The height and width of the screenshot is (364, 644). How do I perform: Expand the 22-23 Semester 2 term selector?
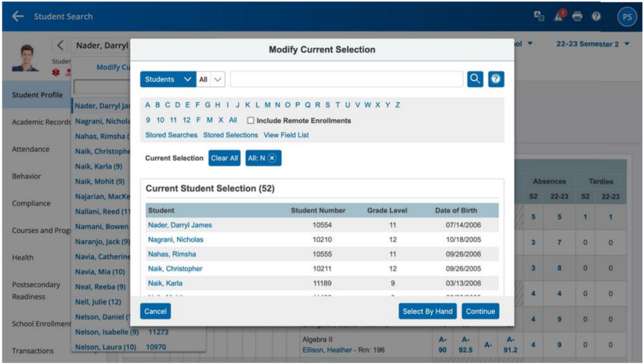(593, 44)
